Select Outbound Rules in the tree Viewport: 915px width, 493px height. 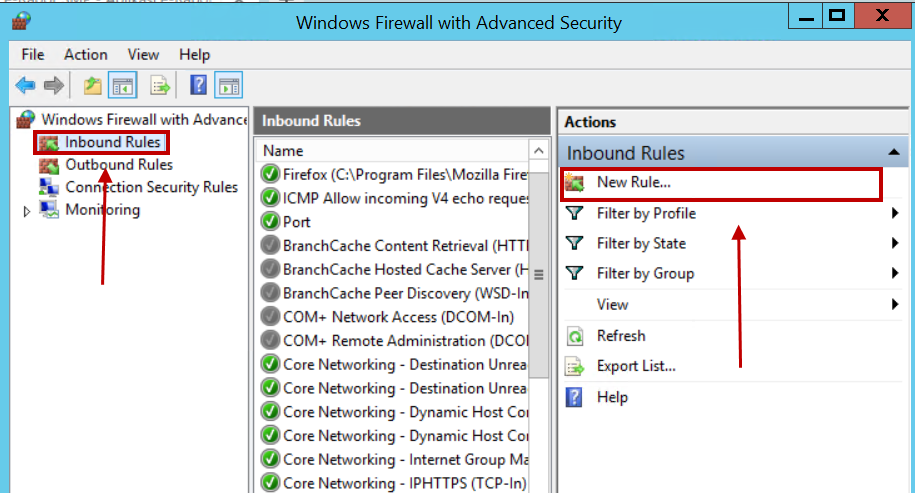pyautogui.click(x=118, y=165)
